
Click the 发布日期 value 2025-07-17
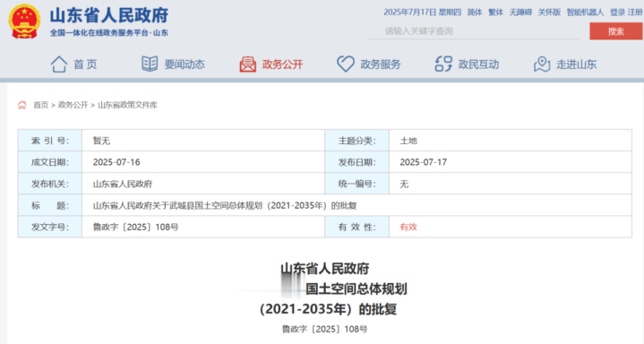tap(424, 162)
